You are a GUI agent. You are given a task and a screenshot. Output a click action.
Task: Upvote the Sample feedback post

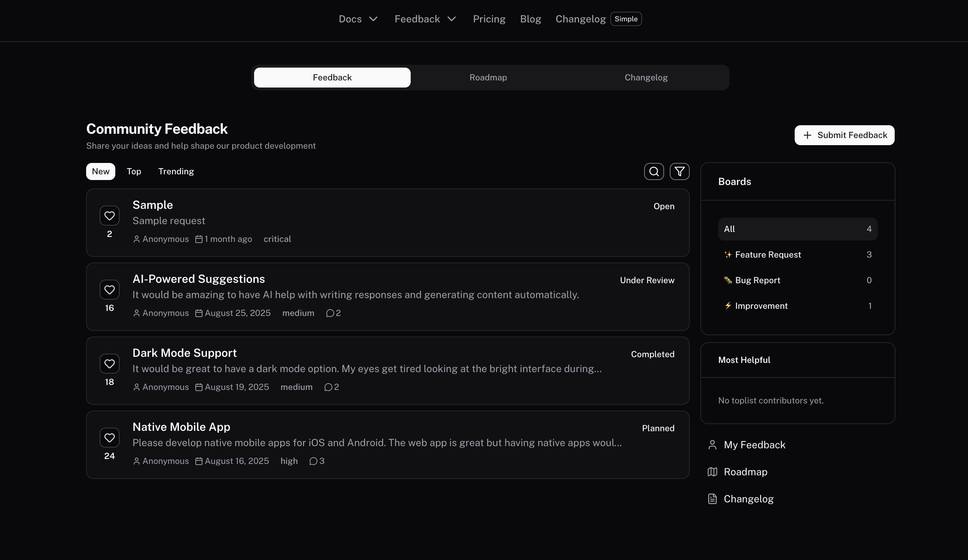(110, 216)
